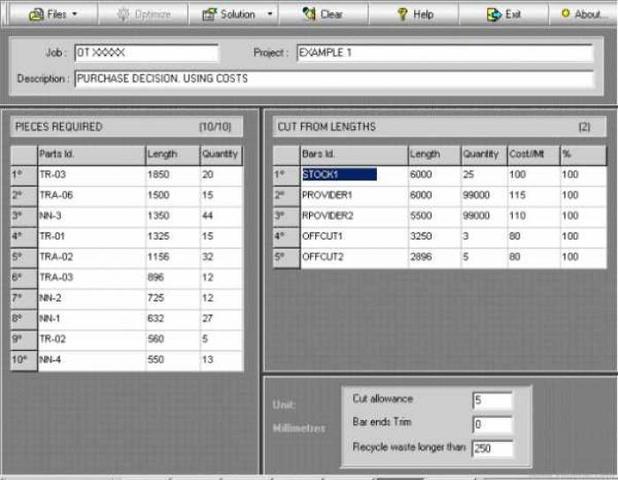Click row header 10 in Pieces Required

(24, 360)
